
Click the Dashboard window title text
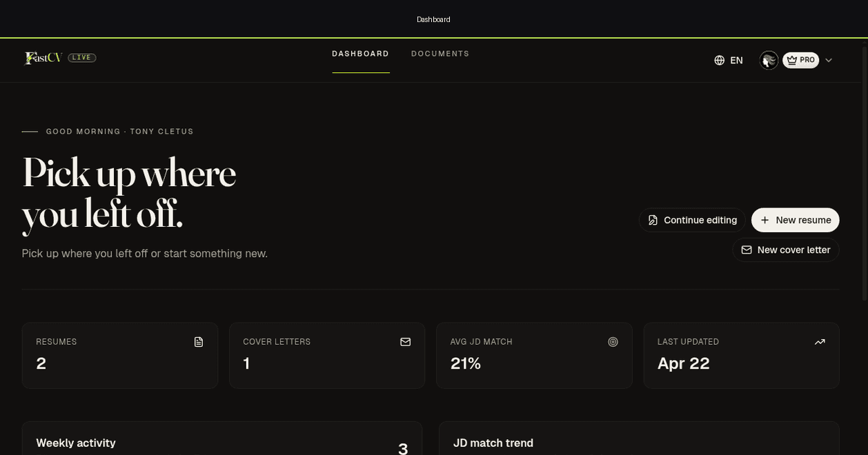pyautogui.click(x=433, y=19)
